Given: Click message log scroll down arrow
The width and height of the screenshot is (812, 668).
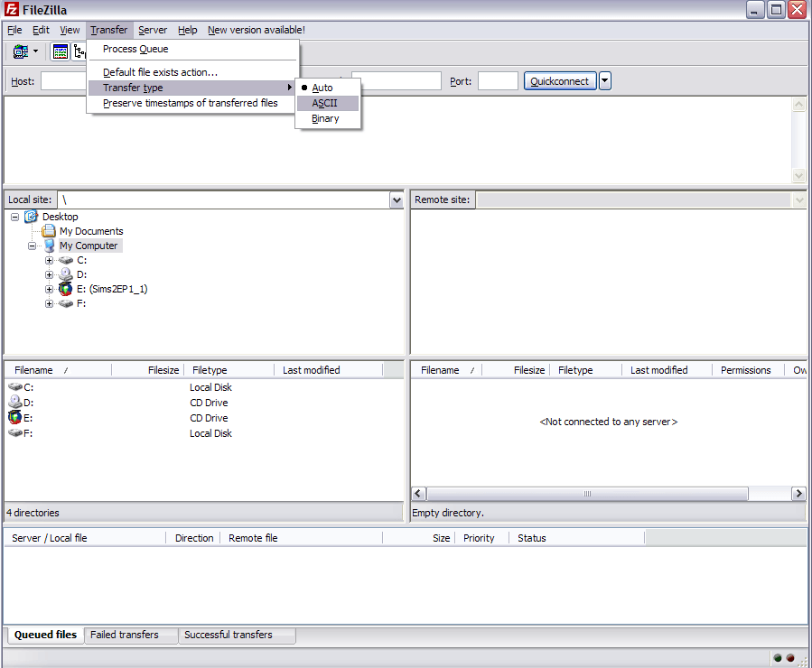Looking at the screenshot, I should (798, 175).
